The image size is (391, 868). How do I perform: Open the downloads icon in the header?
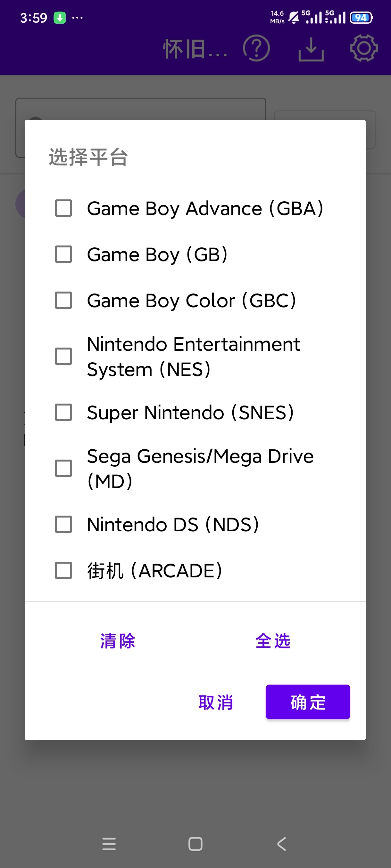tap(311, 49)
